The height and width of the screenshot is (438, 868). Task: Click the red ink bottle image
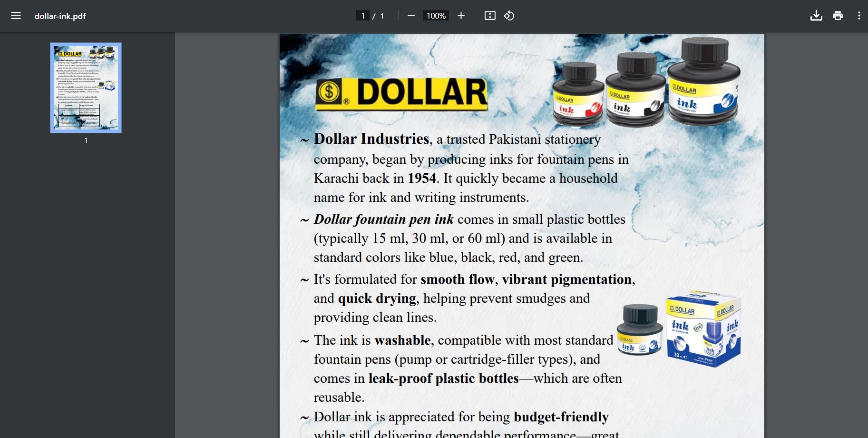[x=578, y=95]
